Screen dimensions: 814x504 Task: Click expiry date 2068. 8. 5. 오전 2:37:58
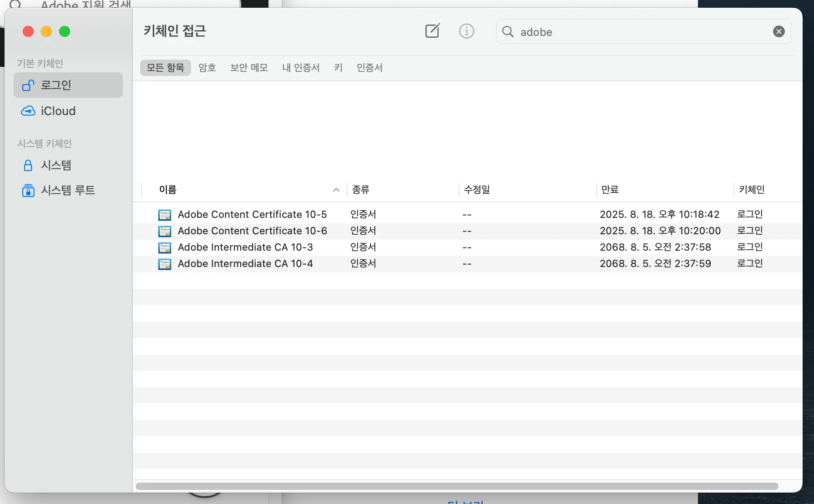(655, 247)
